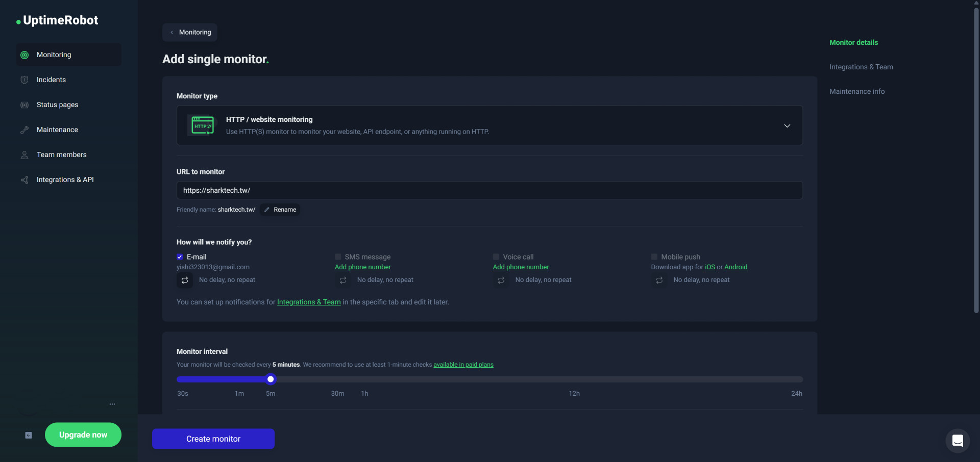Viewport: 980px width, 462px height.
Task: Click the URL to monitor input field
Action: (x=489, y=190)
